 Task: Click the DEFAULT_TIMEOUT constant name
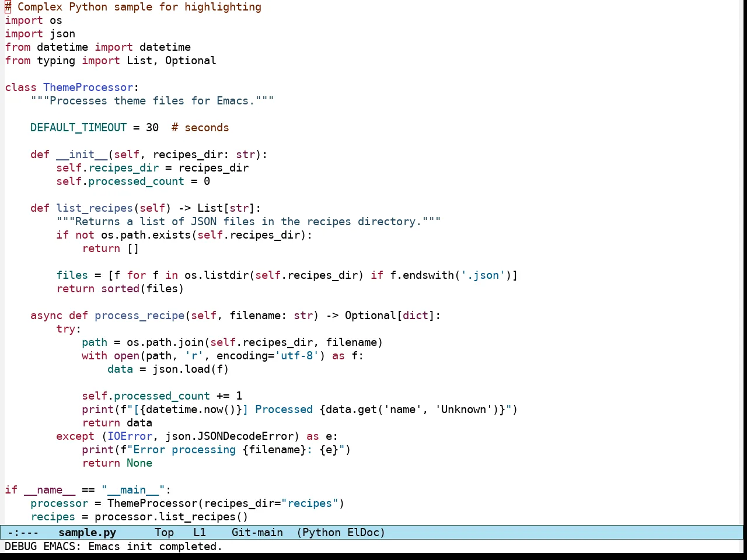click(78, 128)
